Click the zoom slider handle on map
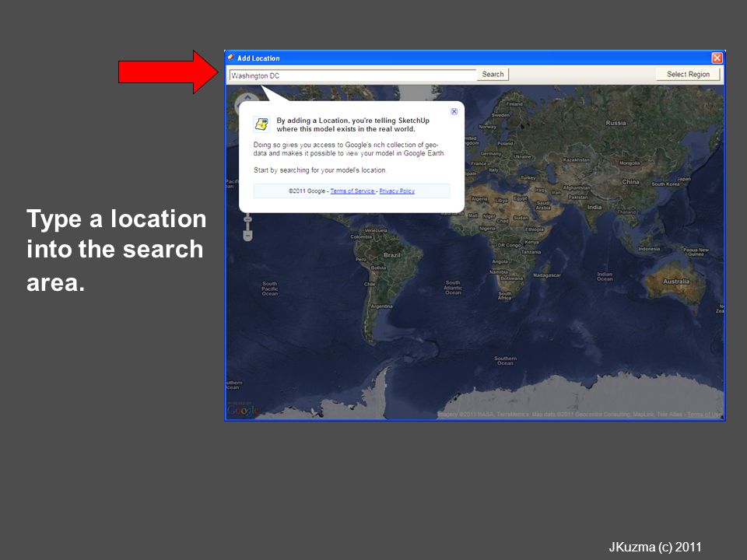747x560 pixels. 247,219
